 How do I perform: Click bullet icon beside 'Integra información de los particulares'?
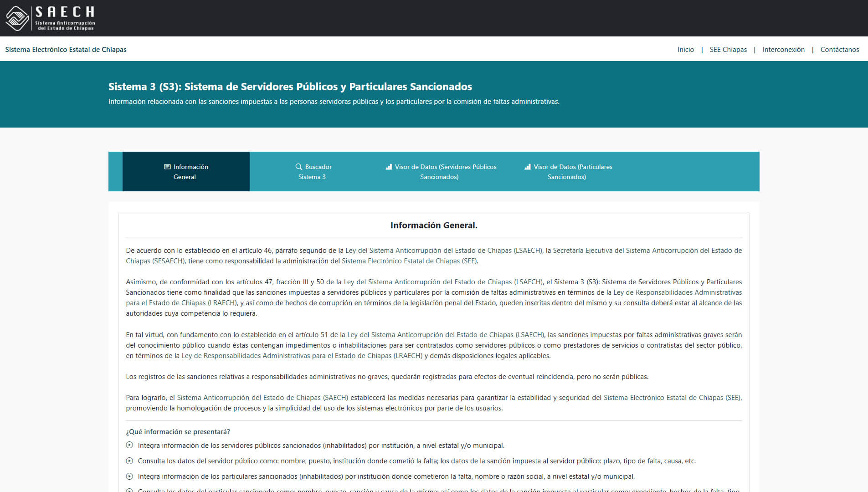tap(129, 476)
